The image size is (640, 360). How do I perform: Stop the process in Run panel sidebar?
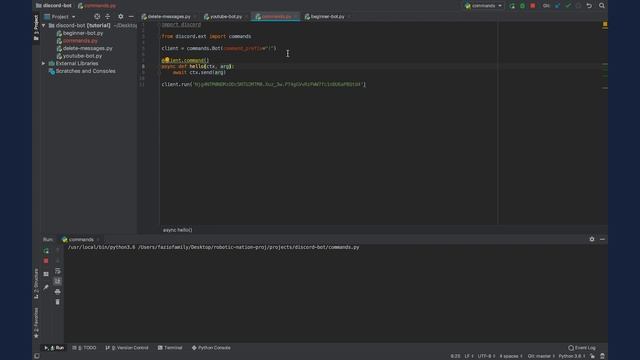[x=46, y=261]
